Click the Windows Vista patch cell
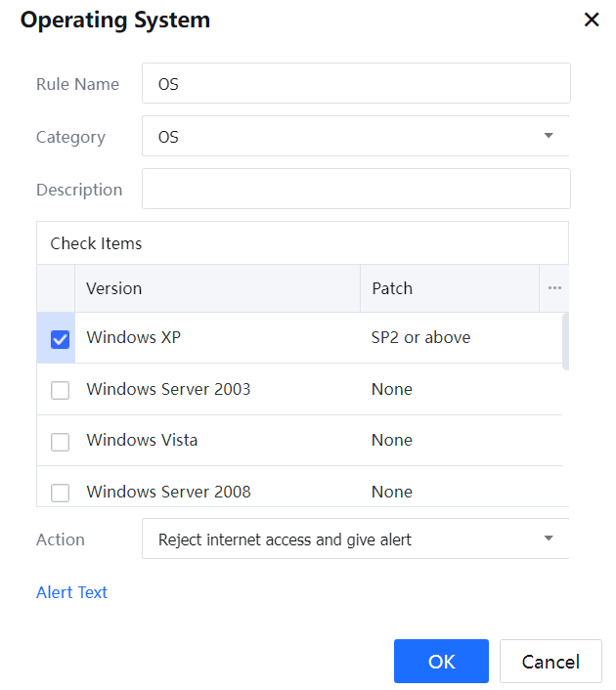This screenshot has width=616, height=690. coord(392,440)
